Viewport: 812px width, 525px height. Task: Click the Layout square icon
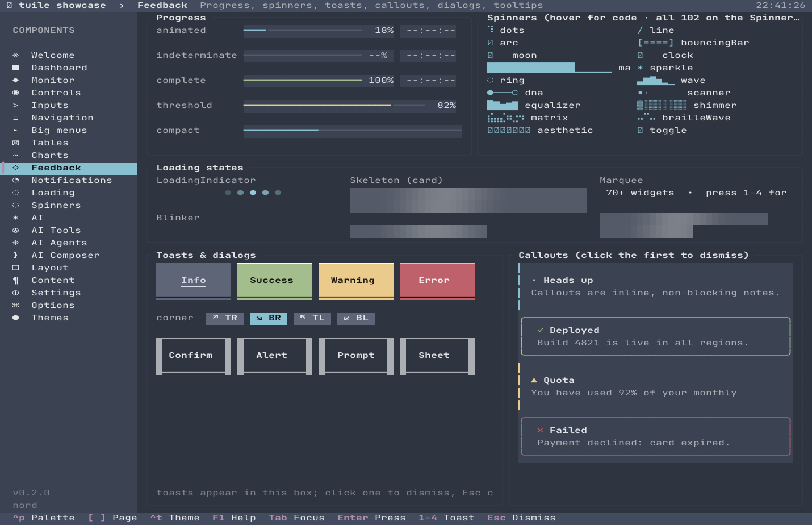(16, 268)
